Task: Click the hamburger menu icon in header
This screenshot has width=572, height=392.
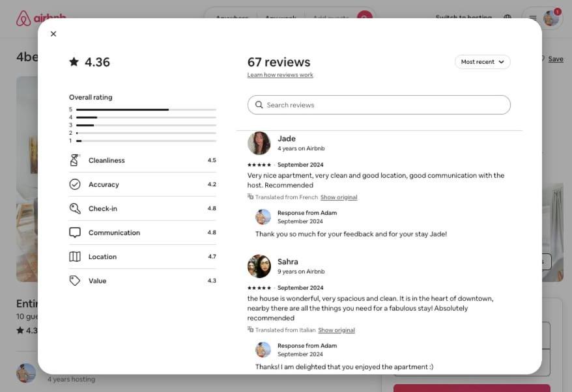Action: click(533, 18)
